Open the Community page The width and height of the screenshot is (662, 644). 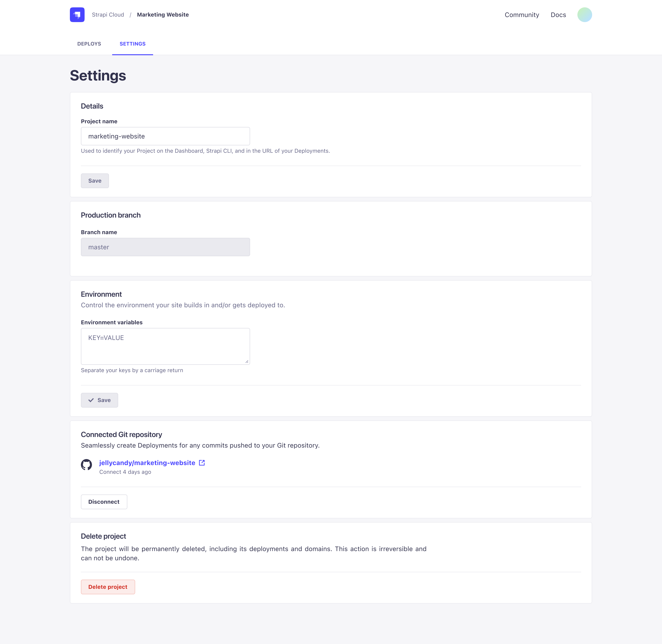(x=522, y=14)
